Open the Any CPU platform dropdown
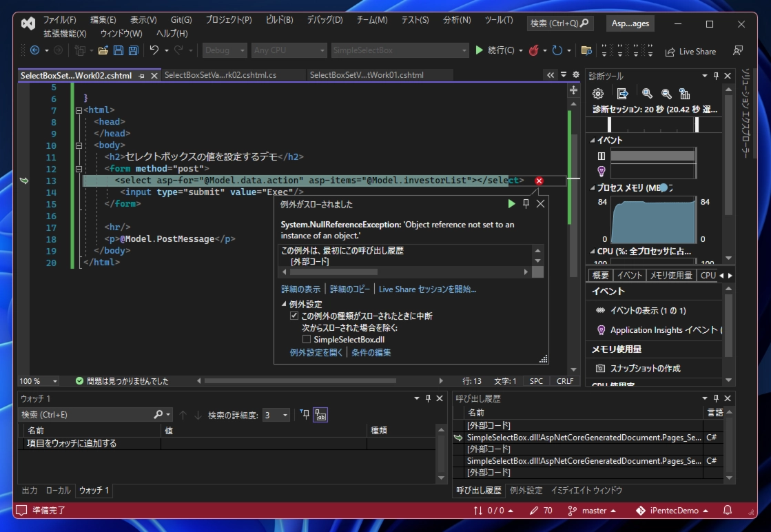 point(289,50)
